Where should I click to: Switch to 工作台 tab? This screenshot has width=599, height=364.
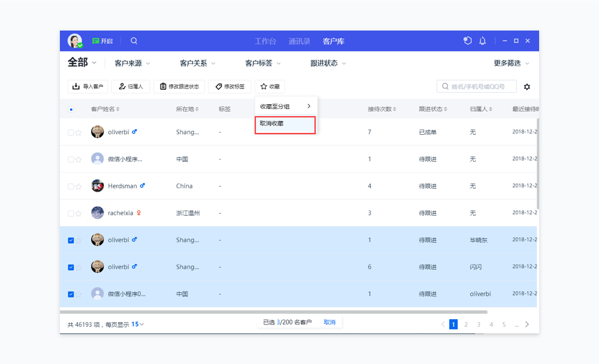click(265, 41)
